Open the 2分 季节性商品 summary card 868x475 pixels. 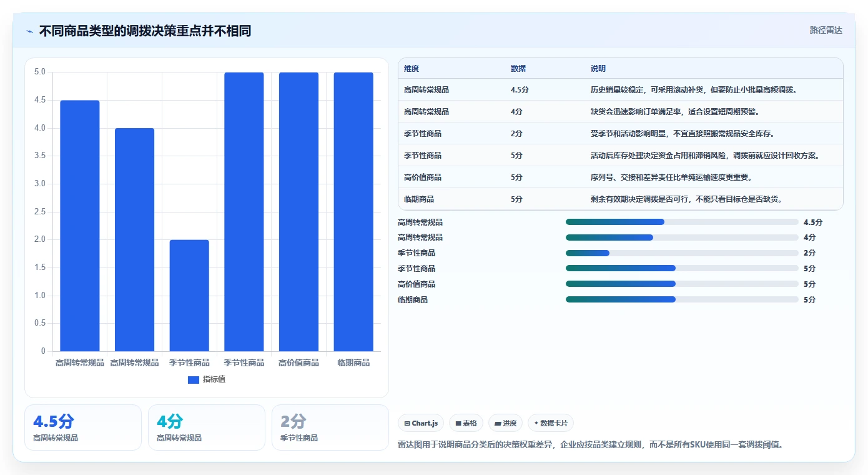330,427
